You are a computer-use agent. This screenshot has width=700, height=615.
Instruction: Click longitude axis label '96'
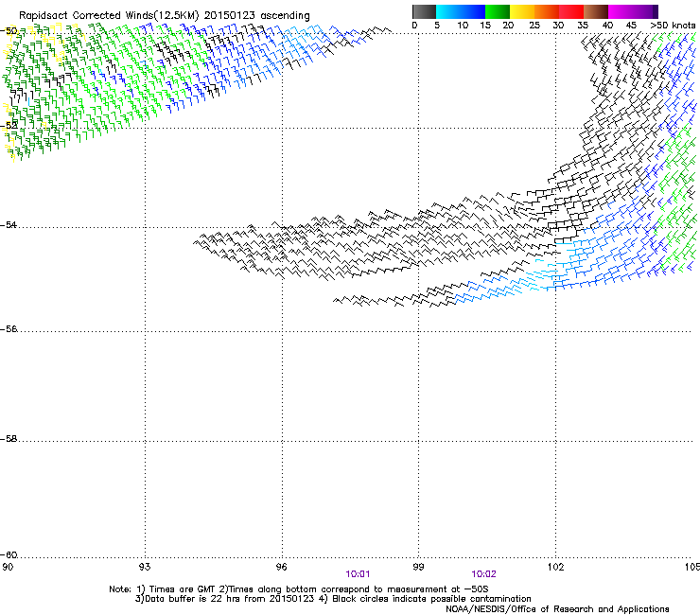282,567
